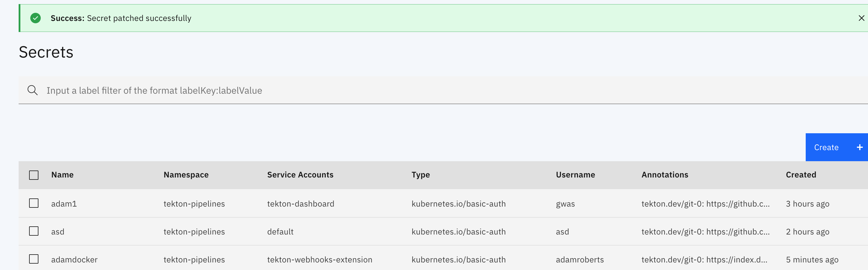Select the checkbox for secret adam1
868x270 pixels.
click(33, 203)
